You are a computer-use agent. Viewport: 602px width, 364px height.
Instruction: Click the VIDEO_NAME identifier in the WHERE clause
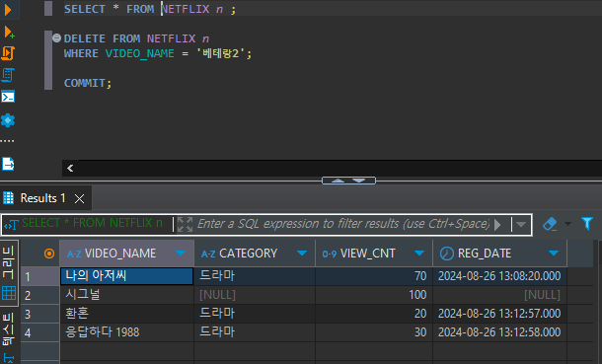coord(140,53)
